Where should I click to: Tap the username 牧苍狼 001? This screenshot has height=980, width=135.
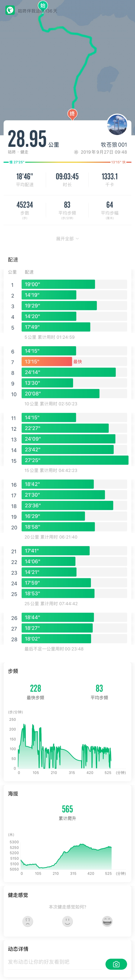click(x=114, y=145)
